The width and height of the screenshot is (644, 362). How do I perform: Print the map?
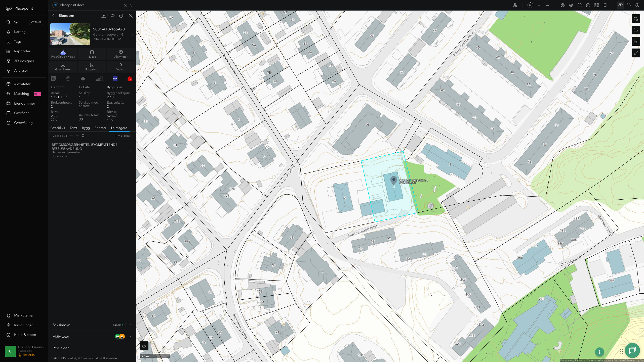pyautogui.click(x=563, y=5)
